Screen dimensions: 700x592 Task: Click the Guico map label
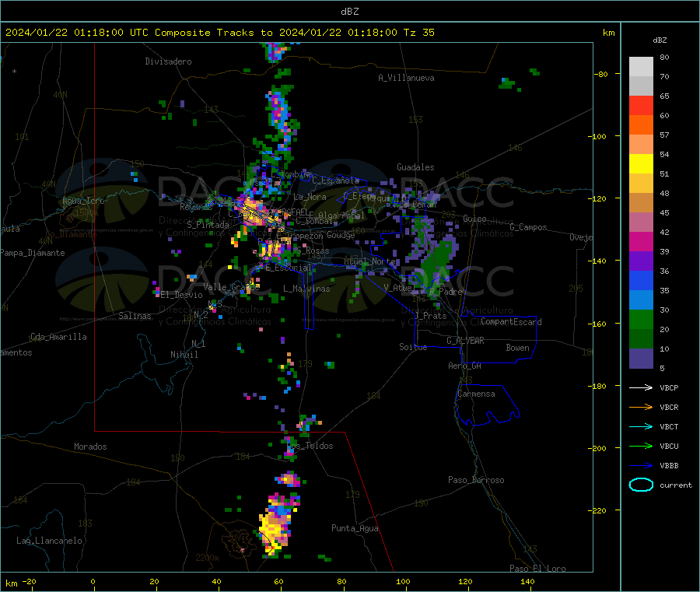[x=474, y=219]
